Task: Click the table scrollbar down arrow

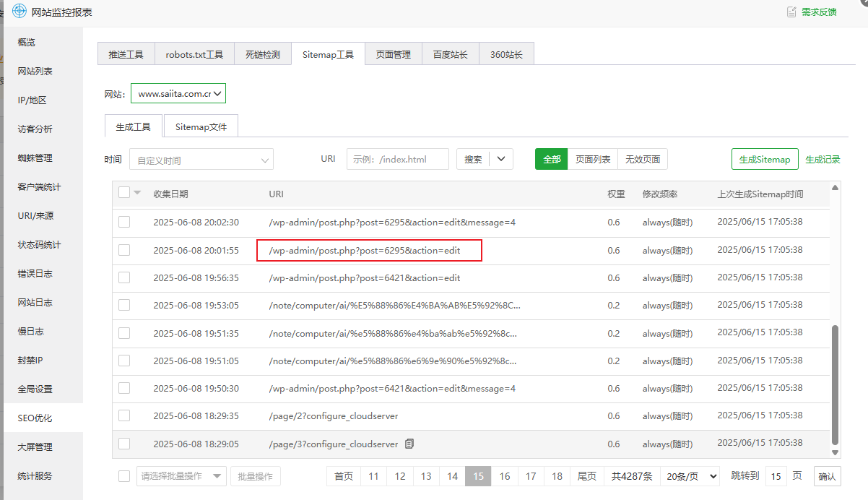Action: (x=836, y=452)
